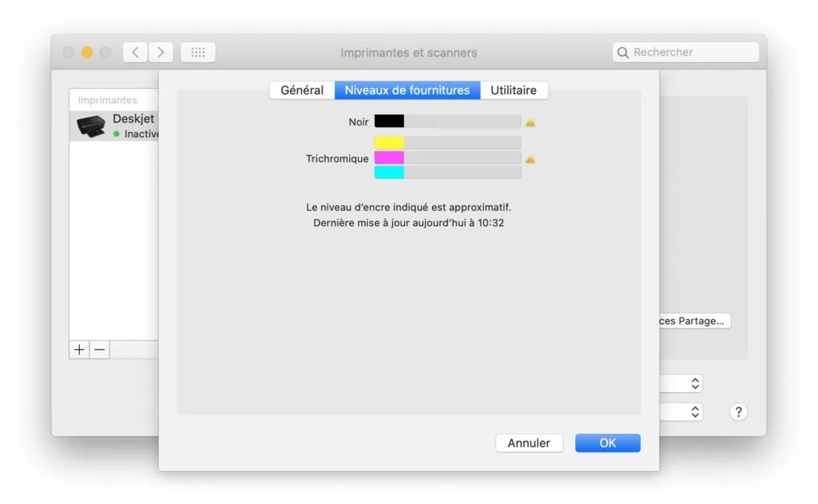Click the Deskjet printer thumbnail icon
This screenshot has height=504, width=818.
91,126
